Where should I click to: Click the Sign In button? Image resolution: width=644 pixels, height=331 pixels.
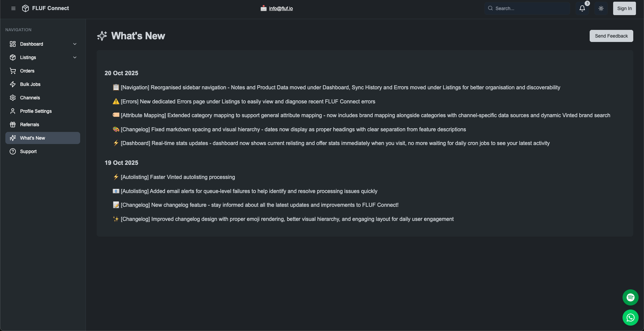pos(624,8)
